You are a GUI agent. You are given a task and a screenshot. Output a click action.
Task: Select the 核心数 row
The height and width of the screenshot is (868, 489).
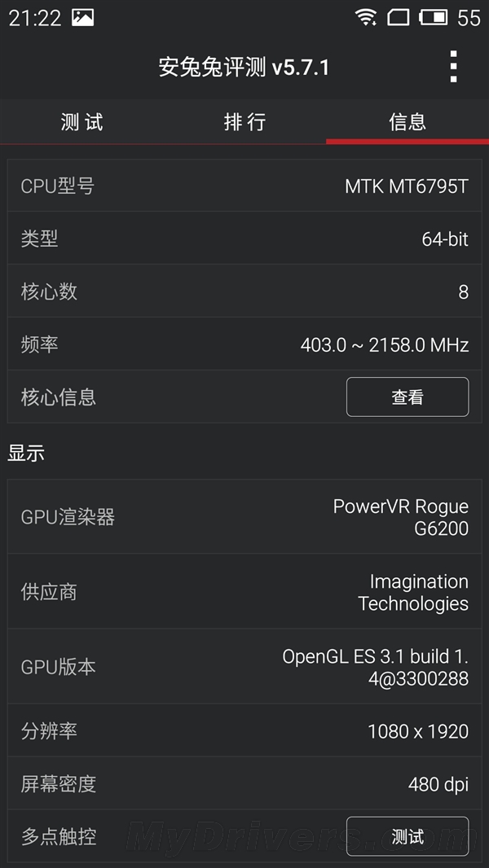[x=244, y=292]
